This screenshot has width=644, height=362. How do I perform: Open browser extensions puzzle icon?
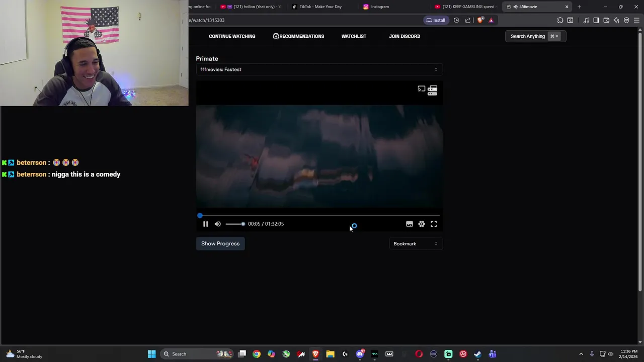point(560,20)
